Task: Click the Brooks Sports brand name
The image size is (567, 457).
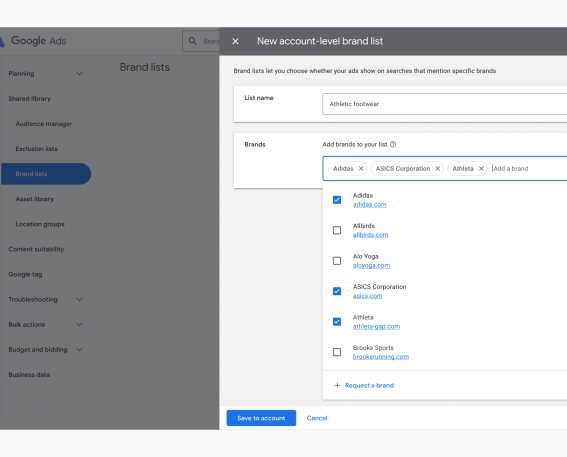Action: click(373, 348)
